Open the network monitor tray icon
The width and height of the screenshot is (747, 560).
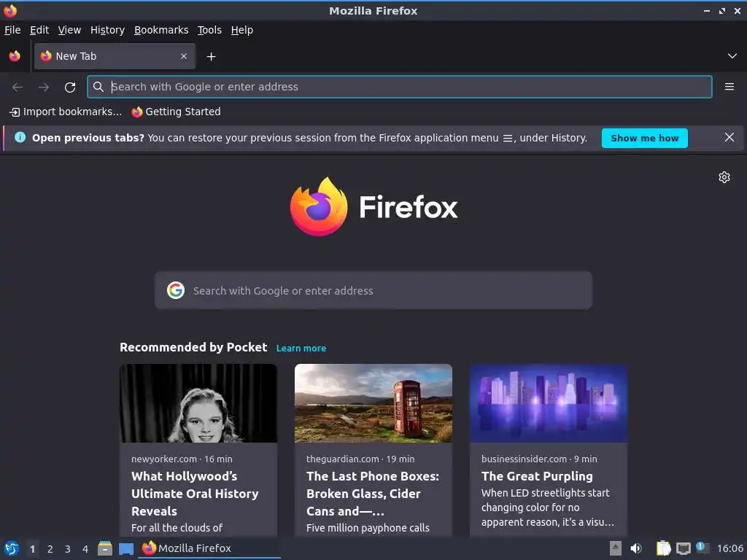(x=683, y=549)
